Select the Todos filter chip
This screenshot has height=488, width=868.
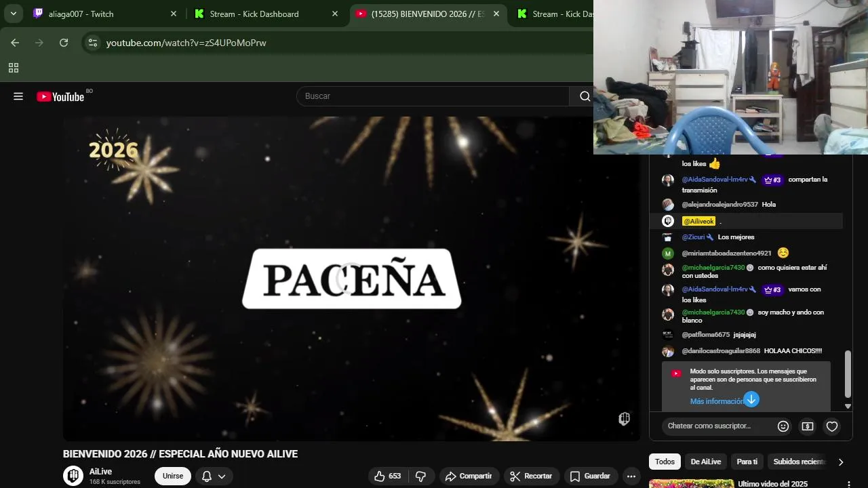click(665, 462)
